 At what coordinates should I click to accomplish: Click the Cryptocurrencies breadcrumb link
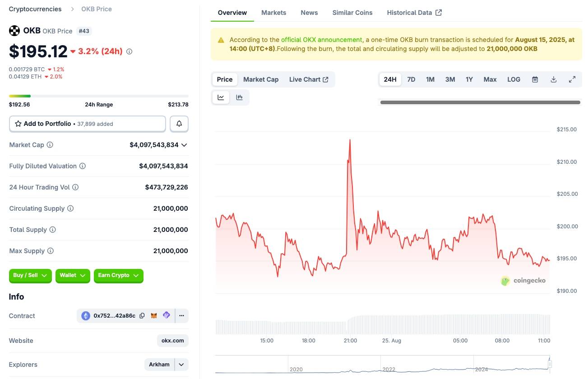(x=35, y=9)
